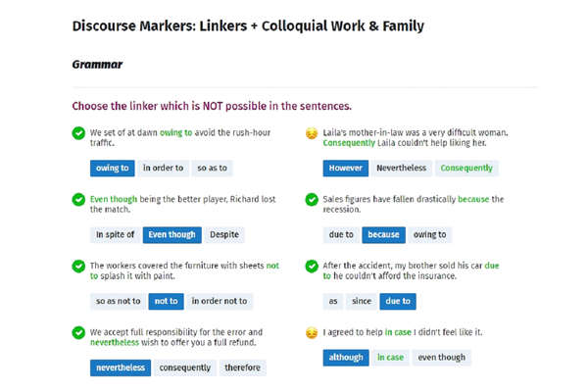
Task: Select the 'so as not to' option
Action: click(x=118, y=301)
